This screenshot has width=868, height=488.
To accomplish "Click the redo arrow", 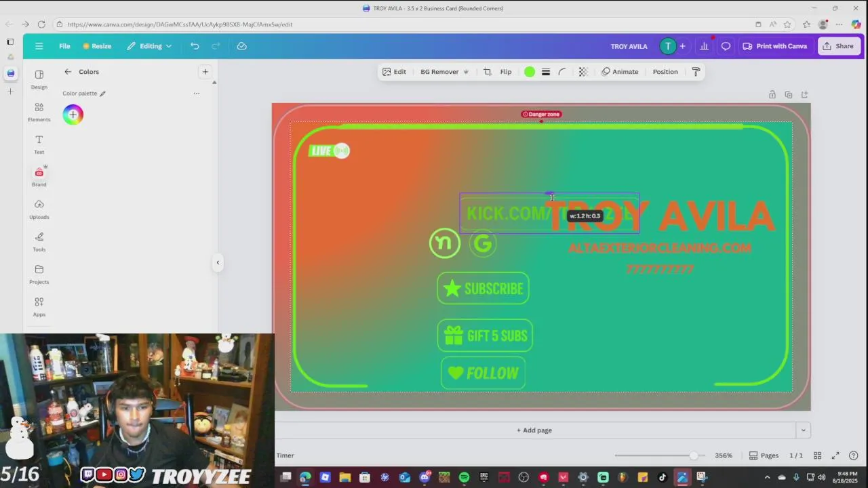I will coord(216,46).
